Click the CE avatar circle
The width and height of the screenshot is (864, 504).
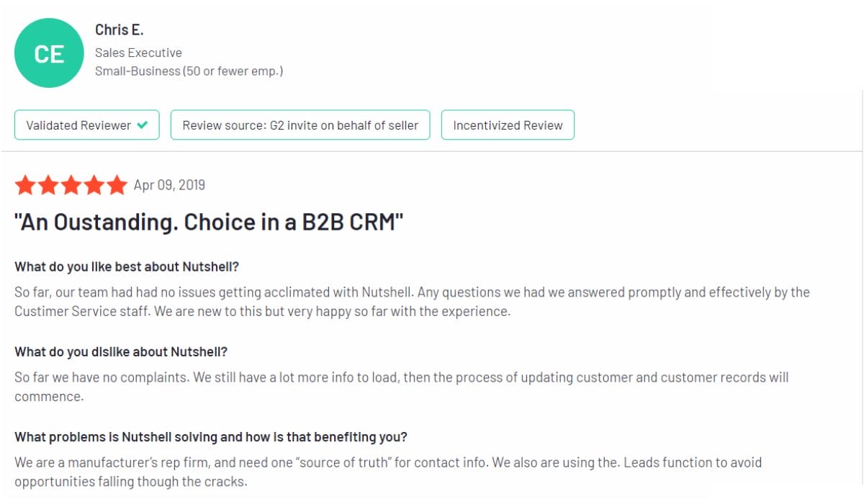pyautogui.click(x=48, y=53)
